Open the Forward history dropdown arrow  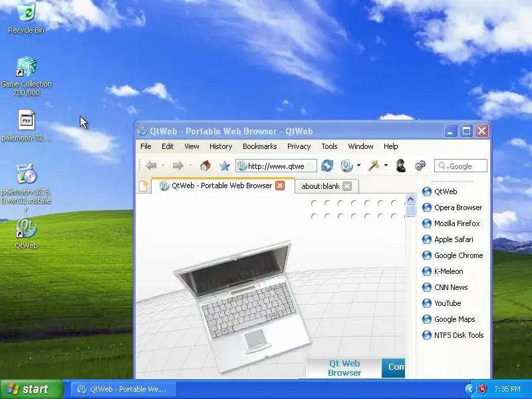[190, 166]
